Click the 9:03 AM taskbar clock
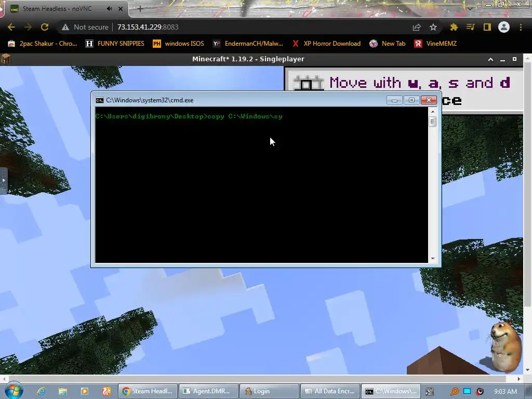Screen dimensions: 532x399 coord(505,392)
